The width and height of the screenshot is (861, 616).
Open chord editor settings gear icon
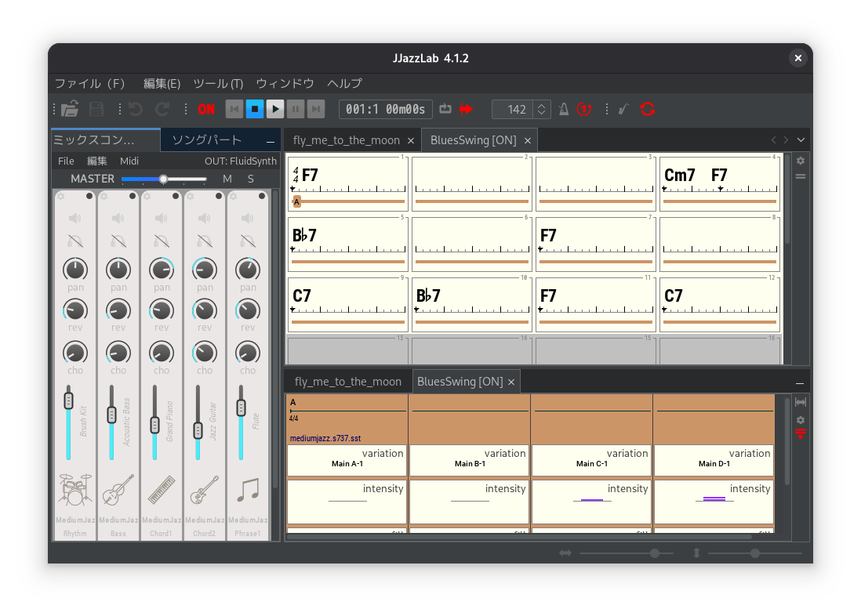point(801,161)
